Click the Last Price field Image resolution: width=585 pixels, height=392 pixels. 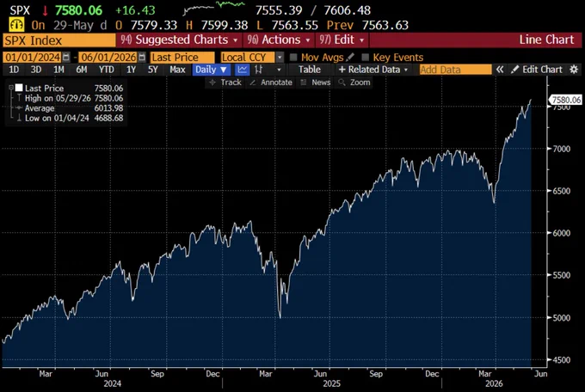tap(182, 57)
